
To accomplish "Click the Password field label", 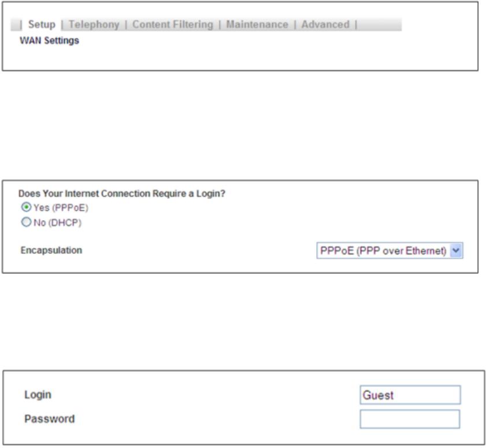I will pos(49,419).
